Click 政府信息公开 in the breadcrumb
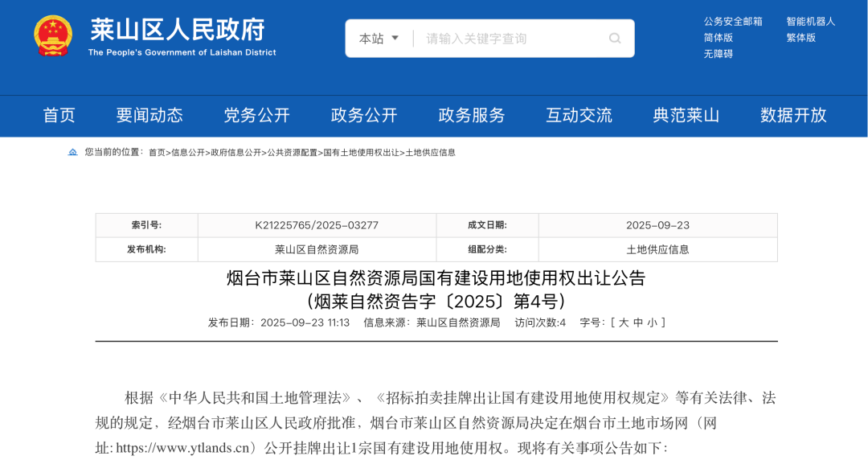The height and width of the screenshot is (460, 868). pyautogui.click(x=235, y=153)
